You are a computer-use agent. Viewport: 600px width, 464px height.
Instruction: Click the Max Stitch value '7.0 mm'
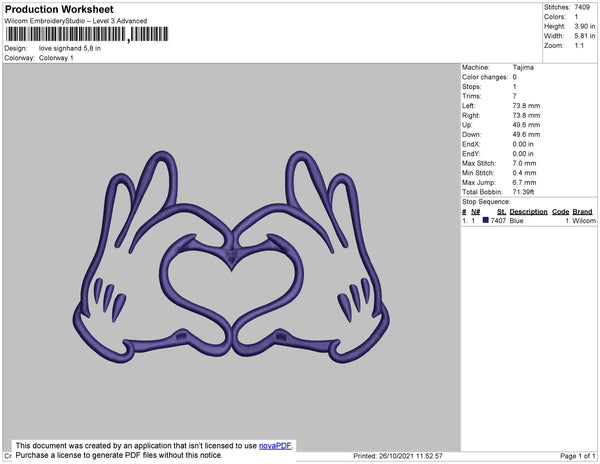[524, 163]
